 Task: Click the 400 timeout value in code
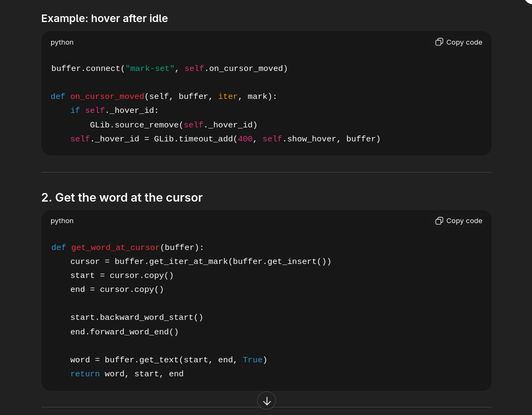[x=245, y=139]
